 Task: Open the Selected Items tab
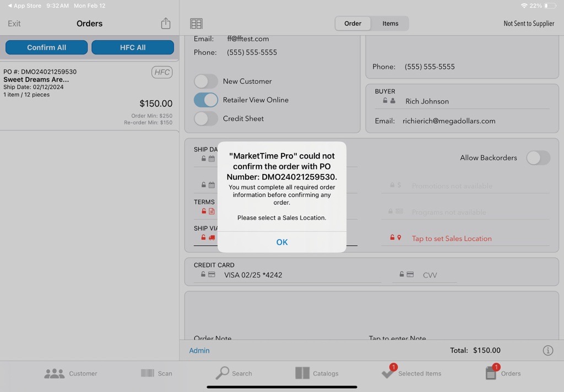pos(411,373)
